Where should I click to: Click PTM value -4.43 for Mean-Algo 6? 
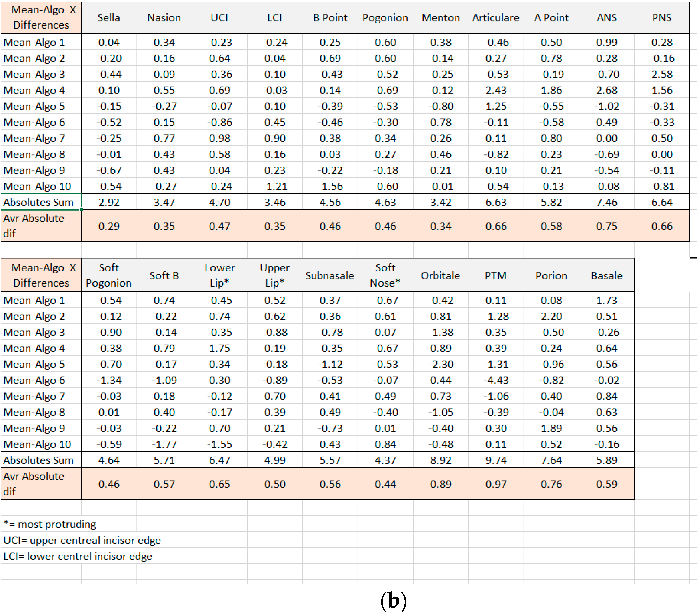pyautogui.click(x=496, y=380)
